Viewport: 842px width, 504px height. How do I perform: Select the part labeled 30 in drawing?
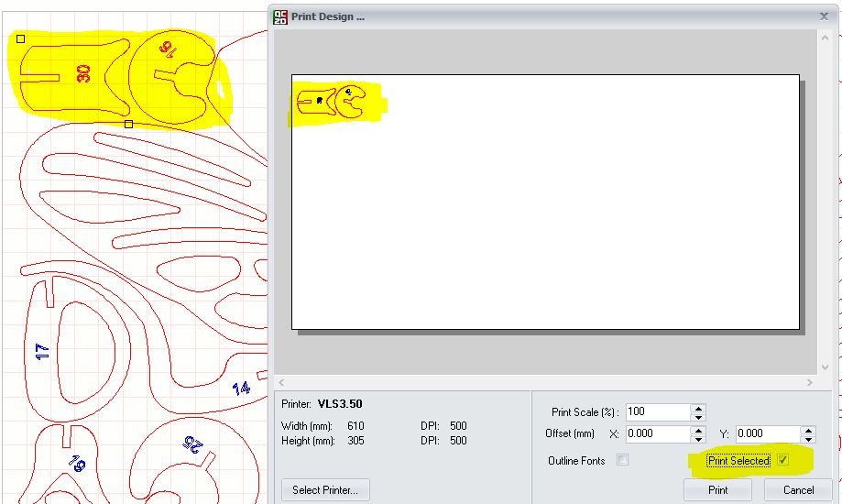coord(83,73)
